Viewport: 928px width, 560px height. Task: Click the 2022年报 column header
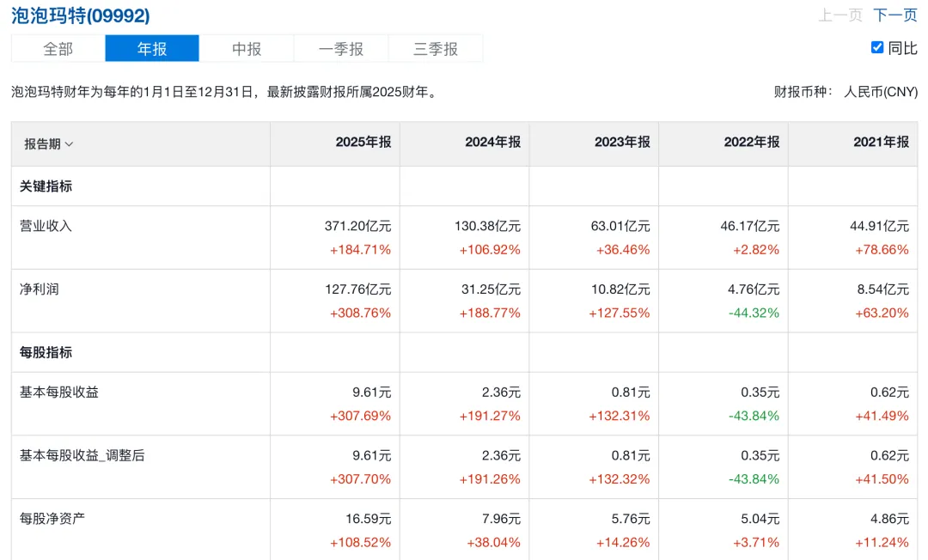pyautogui.click(x=752, y=142)
